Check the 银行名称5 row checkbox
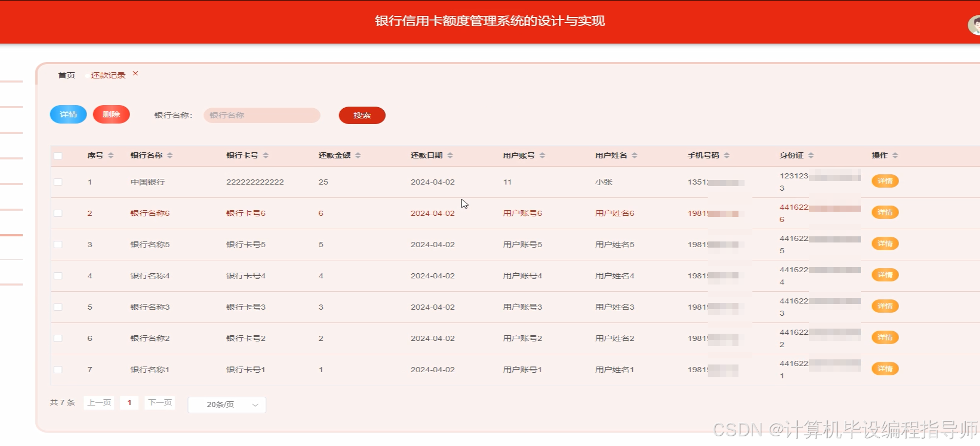Screen dimensions: 980x446 pos(58,245)
